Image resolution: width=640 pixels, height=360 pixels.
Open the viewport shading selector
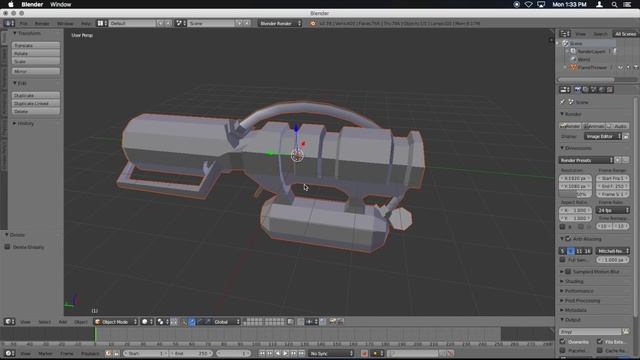pos(147,322)
